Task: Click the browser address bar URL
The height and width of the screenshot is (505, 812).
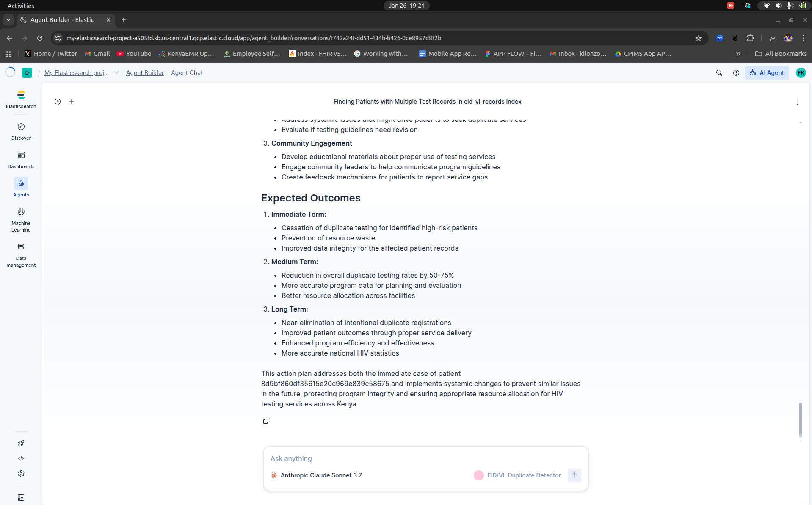Action: point(254,38)
